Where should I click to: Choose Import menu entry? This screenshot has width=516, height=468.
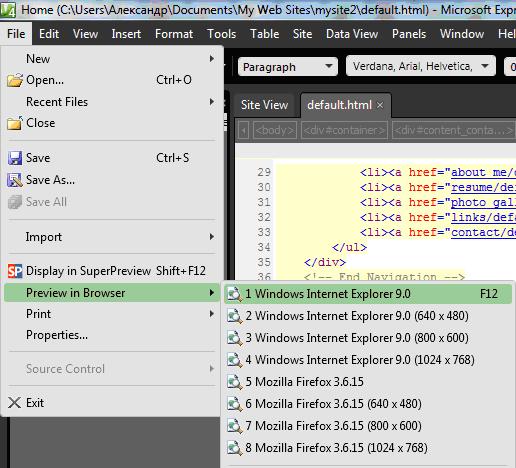tap(112, 237)
